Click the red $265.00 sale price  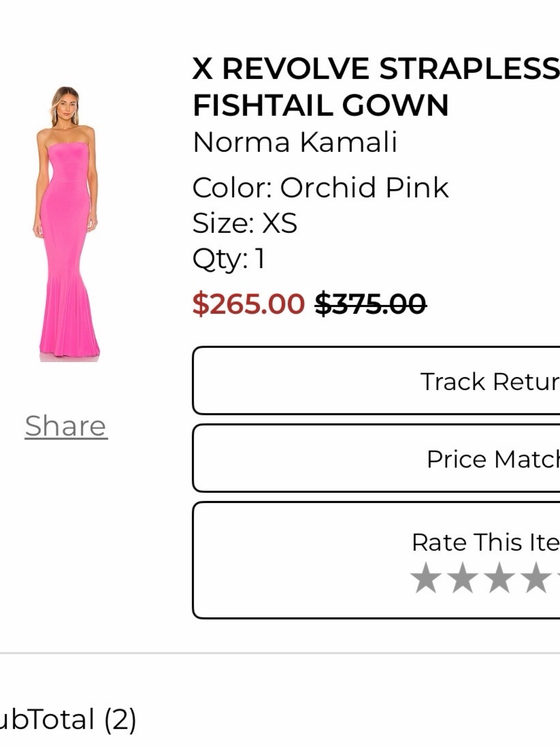[x=249, y=304]
